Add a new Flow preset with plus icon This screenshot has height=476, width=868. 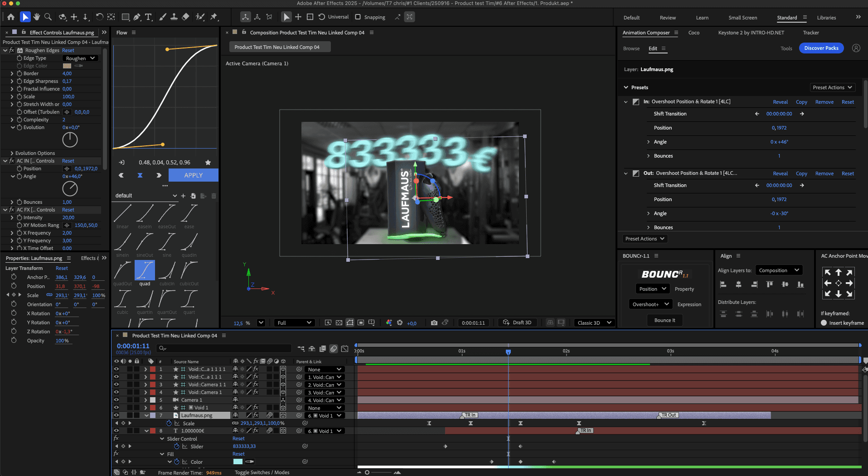click(183, 196)
